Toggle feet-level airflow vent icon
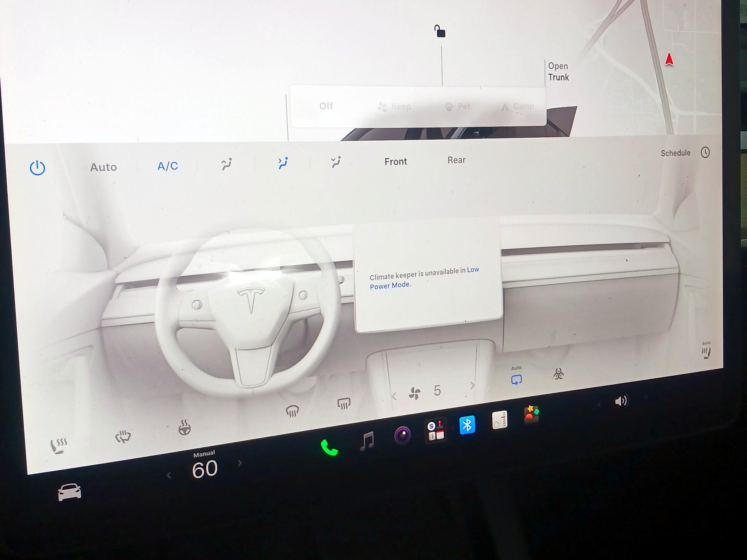 tap(336, 162)
